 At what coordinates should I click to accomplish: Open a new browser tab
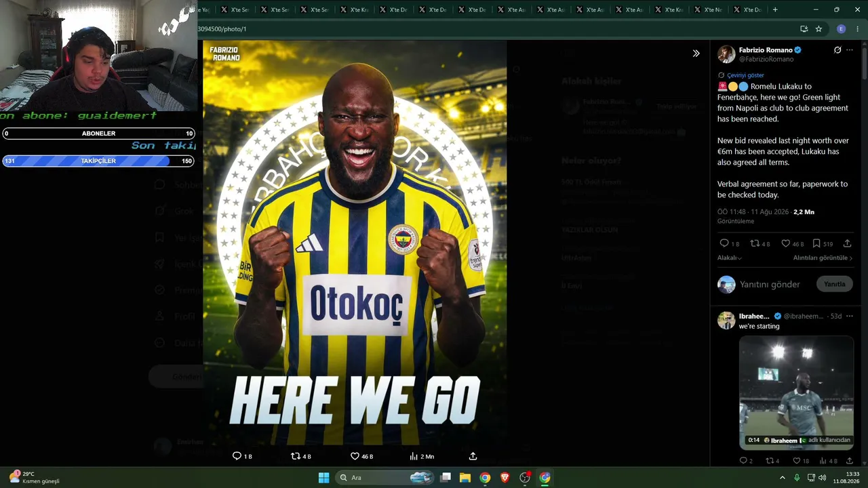[775, 9]
